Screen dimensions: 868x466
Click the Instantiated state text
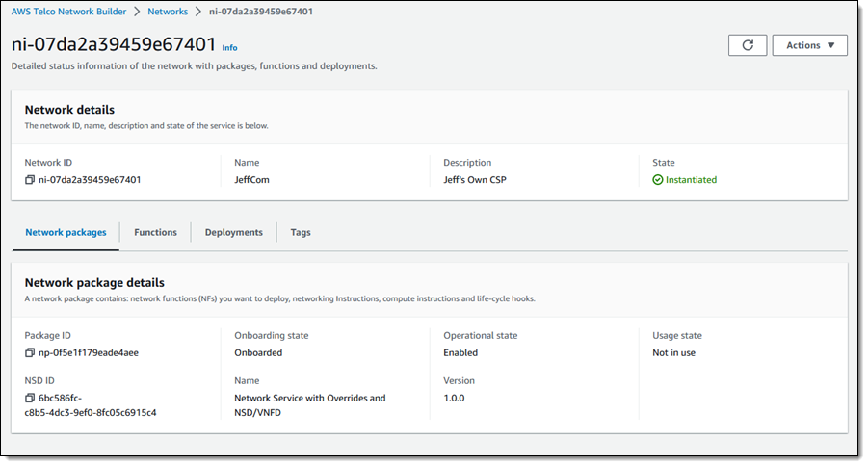coord(691,180)
